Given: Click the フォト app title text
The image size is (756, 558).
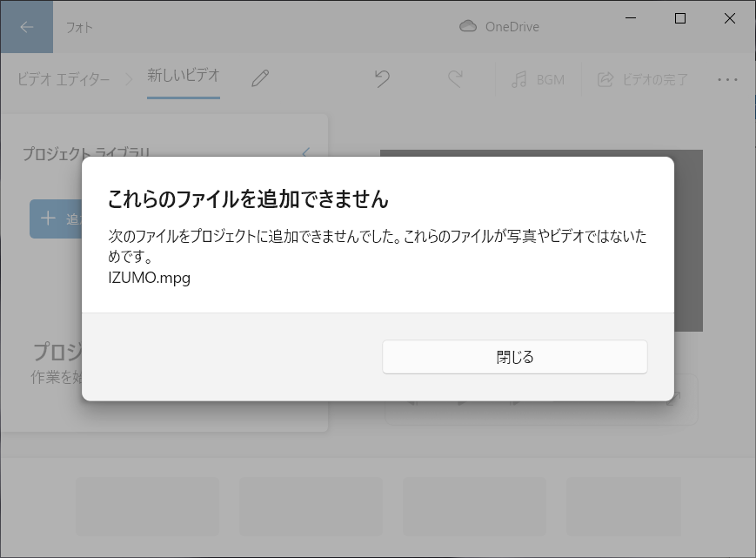Looking at the screenshot, I should coord(79,28).
